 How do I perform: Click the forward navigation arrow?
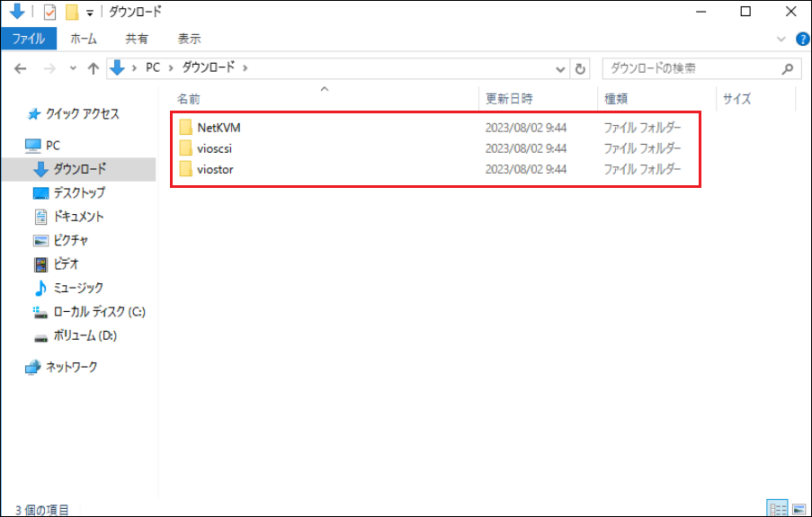coord(49,68)
